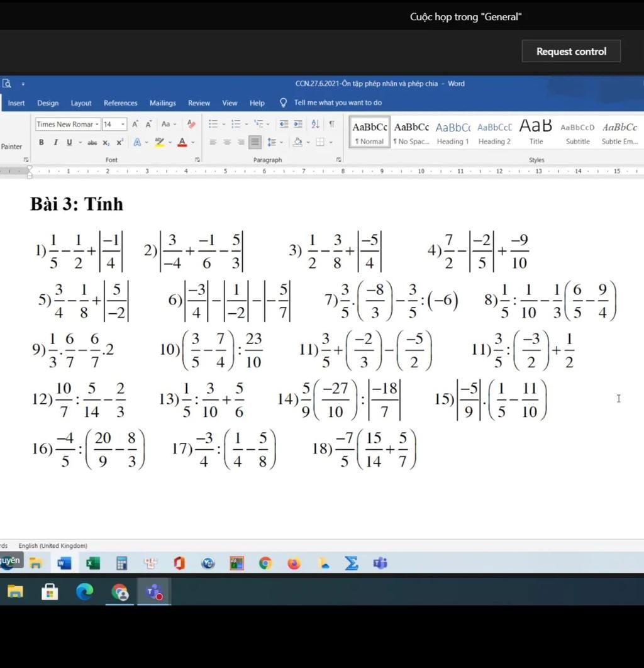Open the Design ribbon tab
The image size is (644, 668).
click(x=48, y=103)
